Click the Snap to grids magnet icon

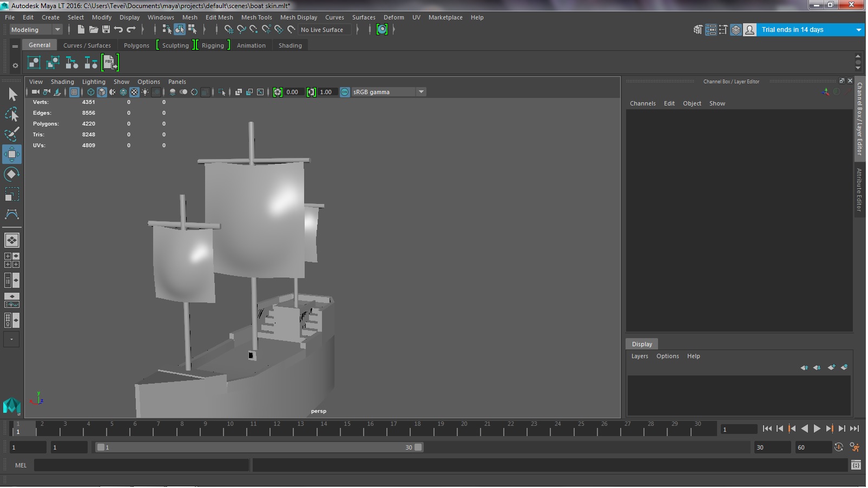coord(228,30)
